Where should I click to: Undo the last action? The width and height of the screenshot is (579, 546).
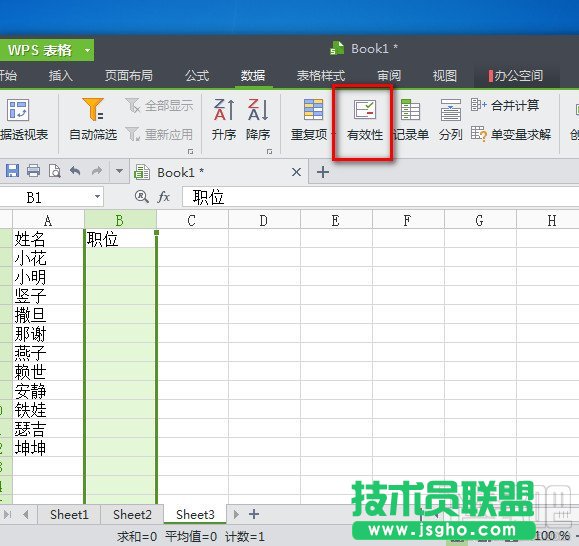pos(75,171)
